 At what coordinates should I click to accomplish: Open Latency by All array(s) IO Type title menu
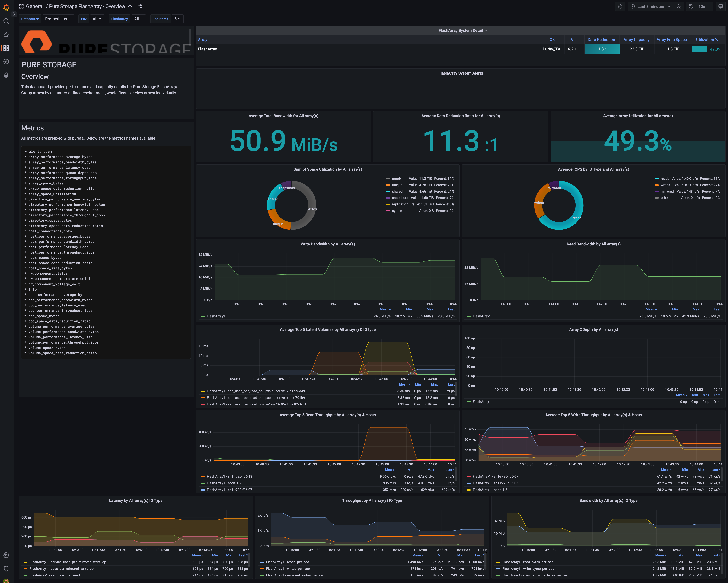tap(136, 501)
